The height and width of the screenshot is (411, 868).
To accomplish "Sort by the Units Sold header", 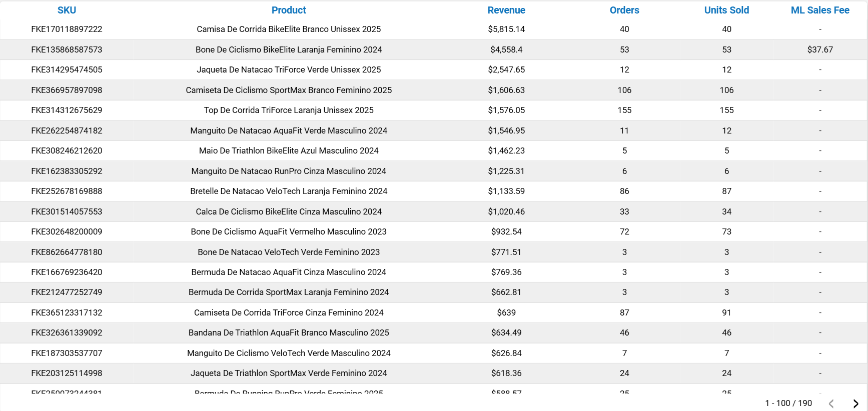I will (726, 10).
